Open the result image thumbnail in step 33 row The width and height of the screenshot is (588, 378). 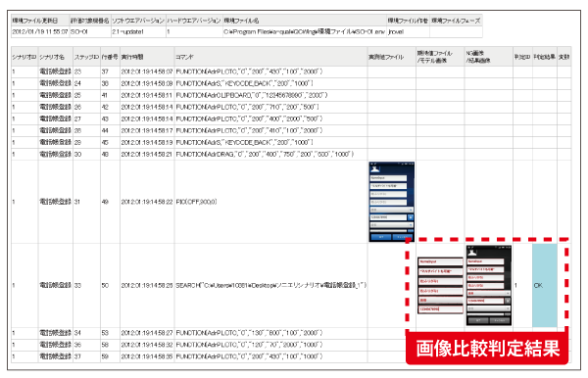pyautogui.click(x=489, y=285)
